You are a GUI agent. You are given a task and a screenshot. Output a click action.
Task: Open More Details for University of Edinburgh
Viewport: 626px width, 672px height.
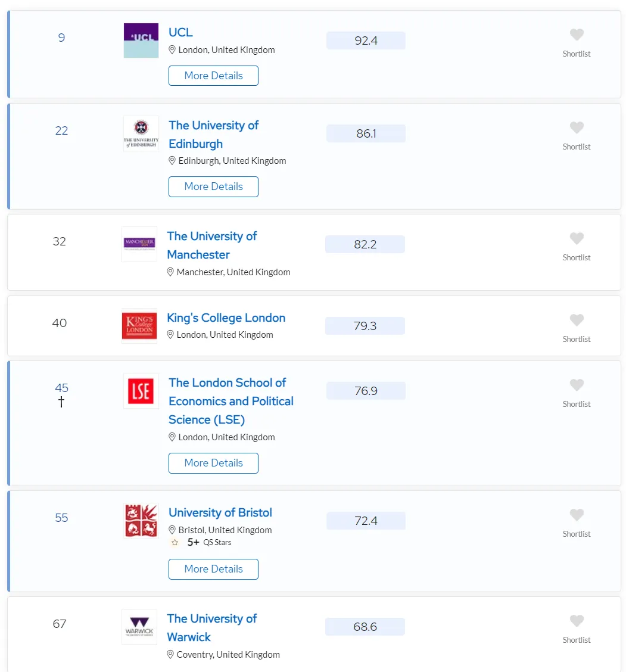(x=213, y=187)
